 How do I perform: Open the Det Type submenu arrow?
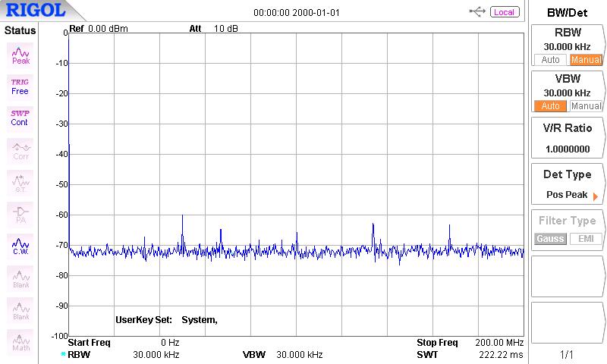(596, 196)
